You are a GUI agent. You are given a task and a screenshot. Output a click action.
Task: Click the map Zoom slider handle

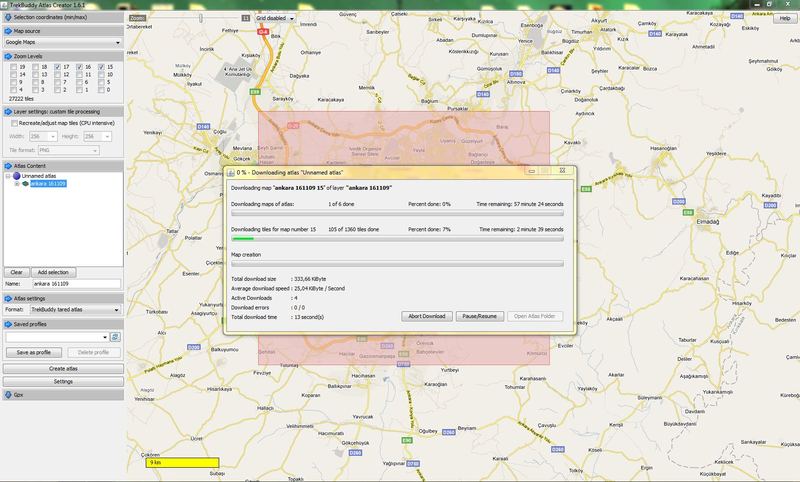[201, 18]
